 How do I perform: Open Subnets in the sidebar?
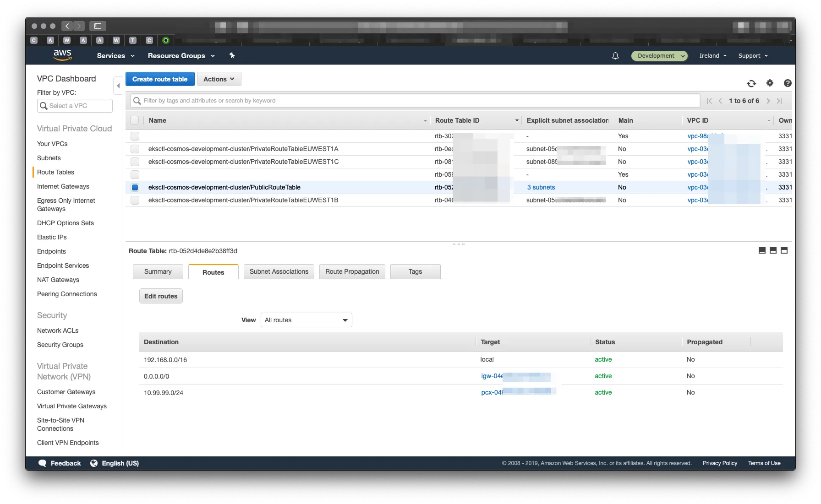[49, 158]
